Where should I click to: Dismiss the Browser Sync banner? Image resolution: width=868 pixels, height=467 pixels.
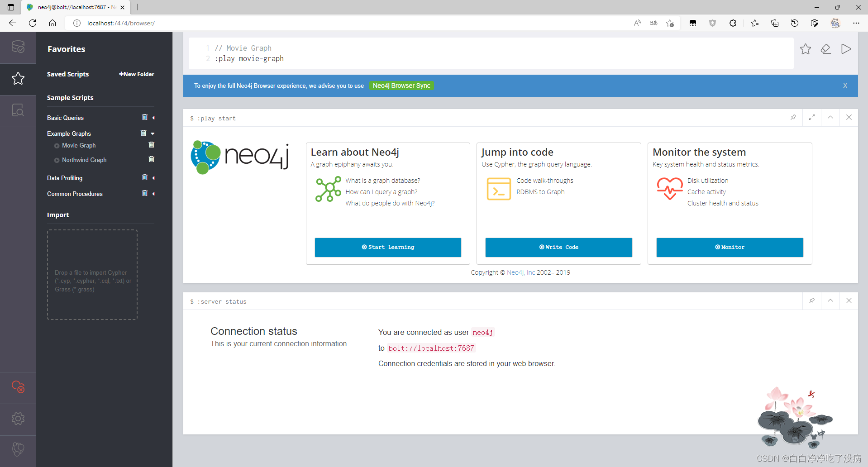[x=845, y=86]
